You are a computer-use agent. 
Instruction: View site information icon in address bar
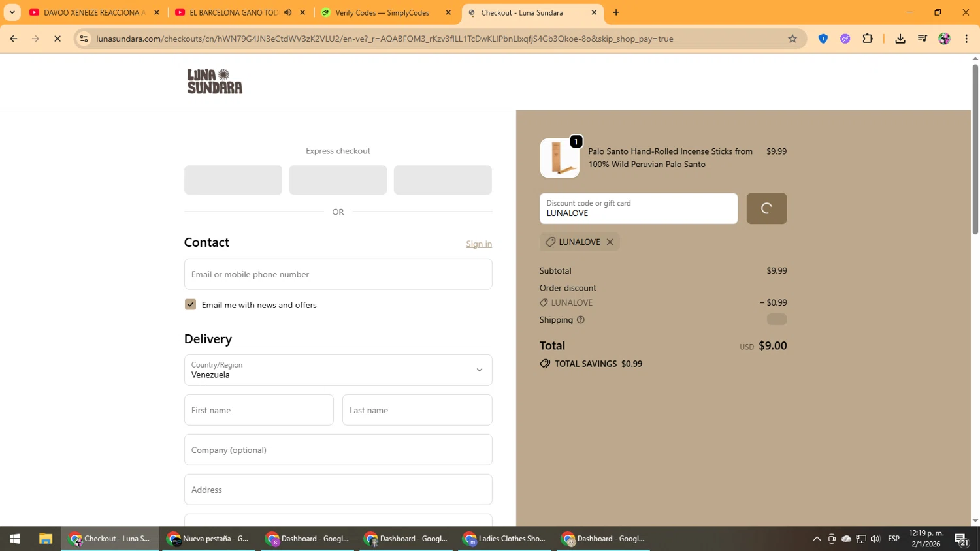click(84, 39)
